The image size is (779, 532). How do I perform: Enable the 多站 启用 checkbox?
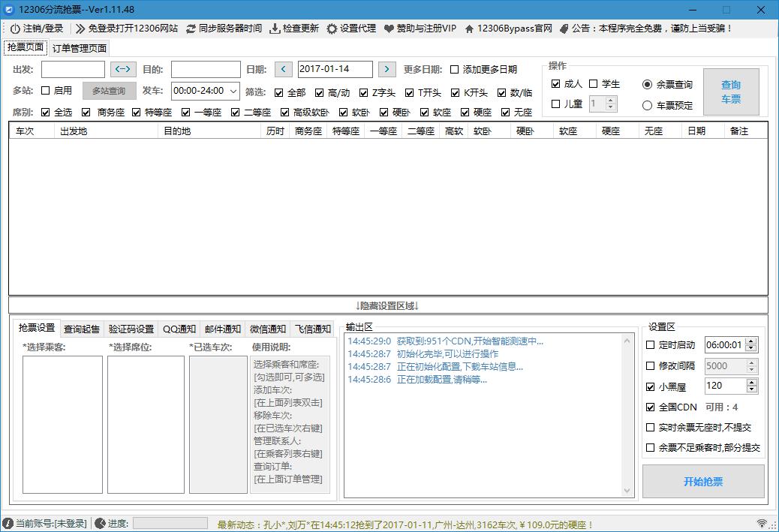(x=45, y=90)
